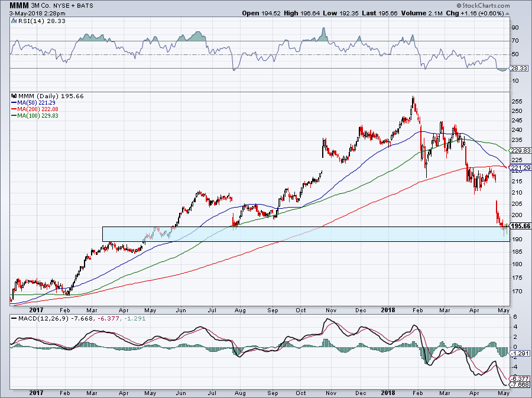Click the green up-arrow after the Chg value
The width and height of the screenshot is (532, 398).
click(508, 14)
